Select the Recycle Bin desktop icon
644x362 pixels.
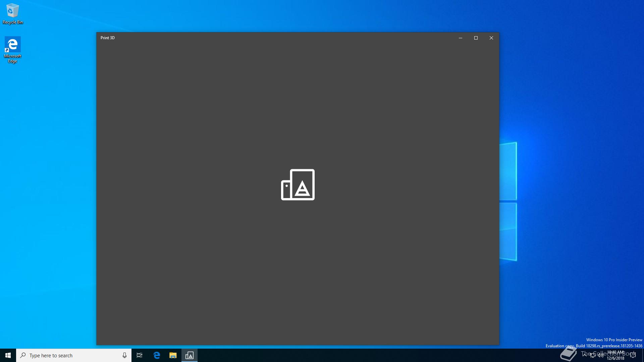pyautogui.click(x=13, y=14)
